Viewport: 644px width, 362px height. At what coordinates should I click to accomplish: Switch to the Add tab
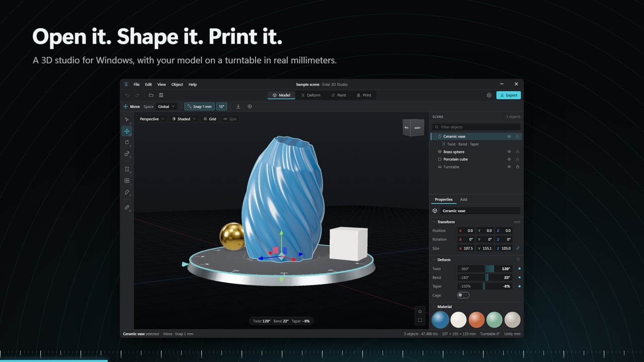click(x=464, y=200)
